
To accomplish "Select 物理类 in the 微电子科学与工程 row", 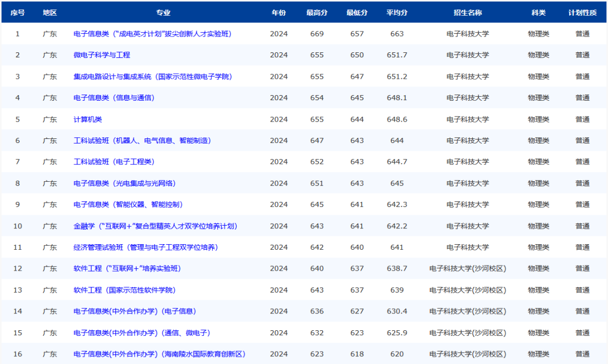I will [539, 55].
